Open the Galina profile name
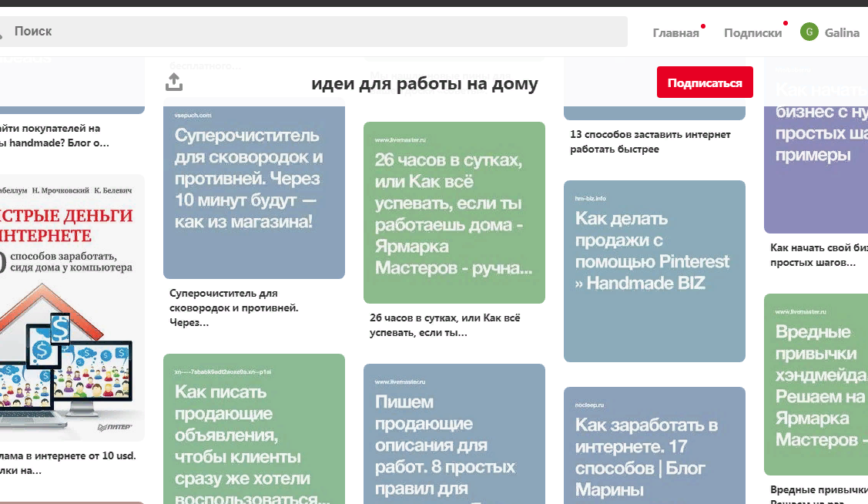 coord(842,32)
